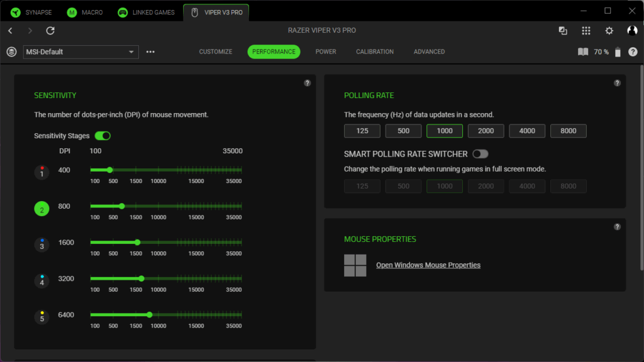Viewport: 644px width, 362px height.
Task: Open the multi-window icon in top bar
Action: click(563, 31)
